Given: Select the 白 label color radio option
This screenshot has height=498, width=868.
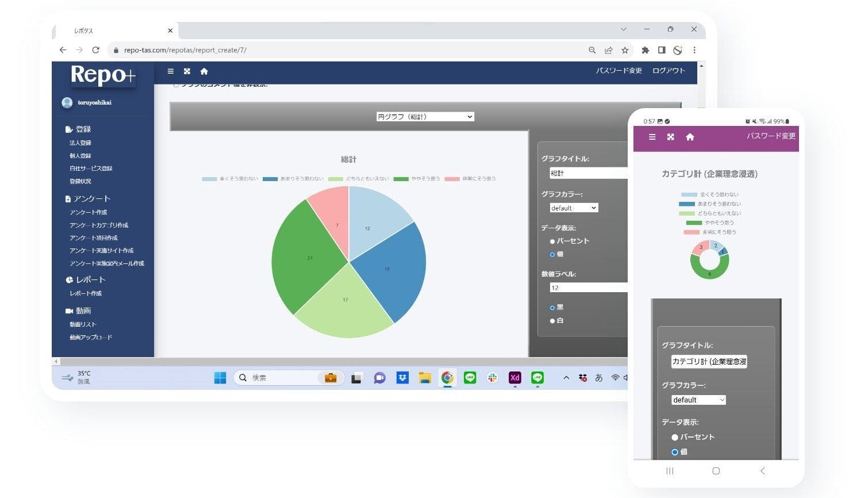Looking at the screenshot, I should (552, 321).
